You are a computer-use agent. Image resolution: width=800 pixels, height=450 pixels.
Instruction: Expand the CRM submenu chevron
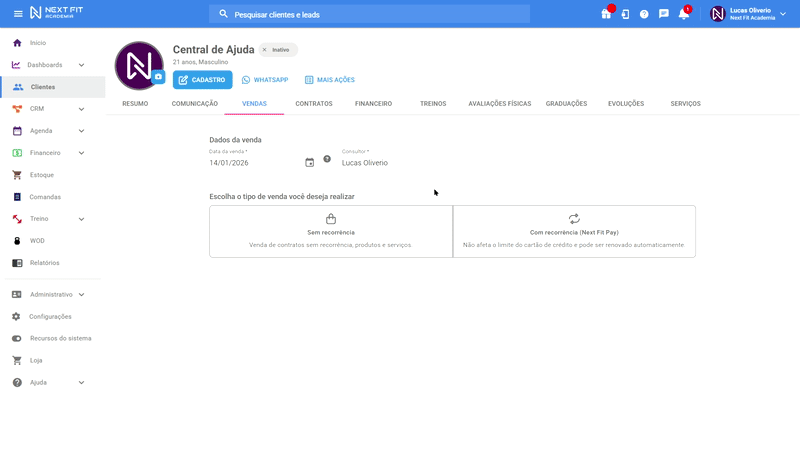pyautogui.click(x=81, y=109)
